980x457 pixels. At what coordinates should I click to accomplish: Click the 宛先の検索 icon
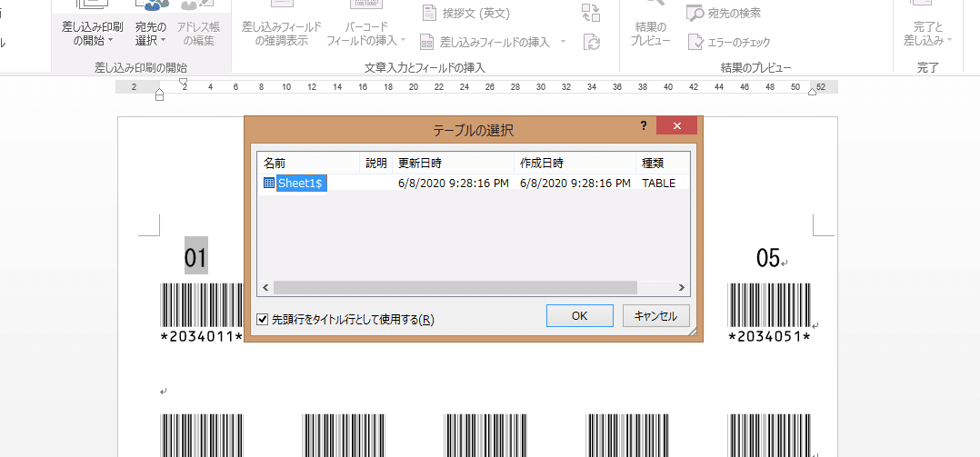[x=695, y=13]
